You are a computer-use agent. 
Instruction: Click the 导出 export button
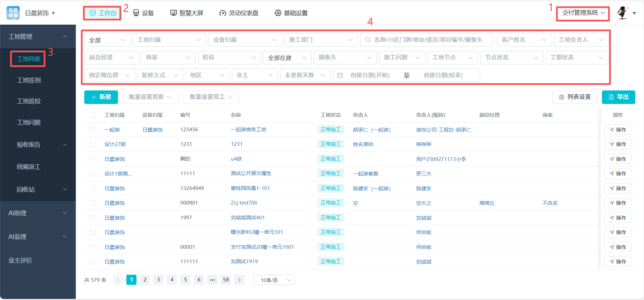(618, 97)
